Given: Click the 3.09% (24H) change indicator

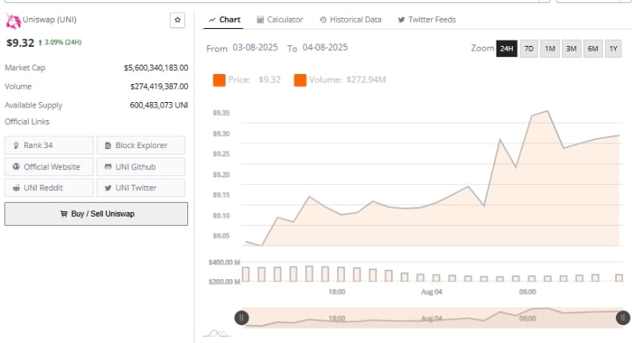Looking at the screenshot, I should [x=60, y=42].
